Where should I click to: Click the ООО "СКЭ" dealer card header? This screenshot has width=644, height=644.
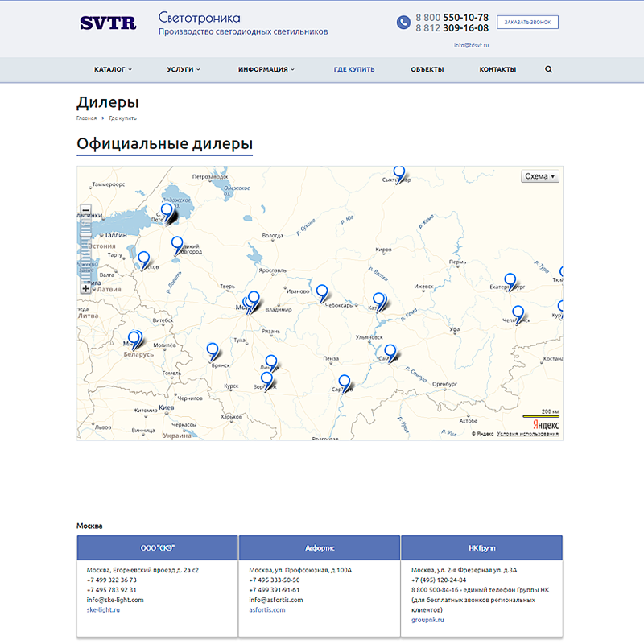point(157,548)
